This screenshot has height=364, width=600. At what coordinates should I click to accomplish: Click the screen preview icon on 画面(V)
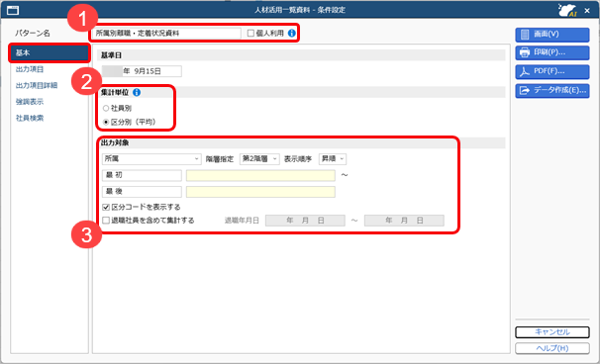525,35
